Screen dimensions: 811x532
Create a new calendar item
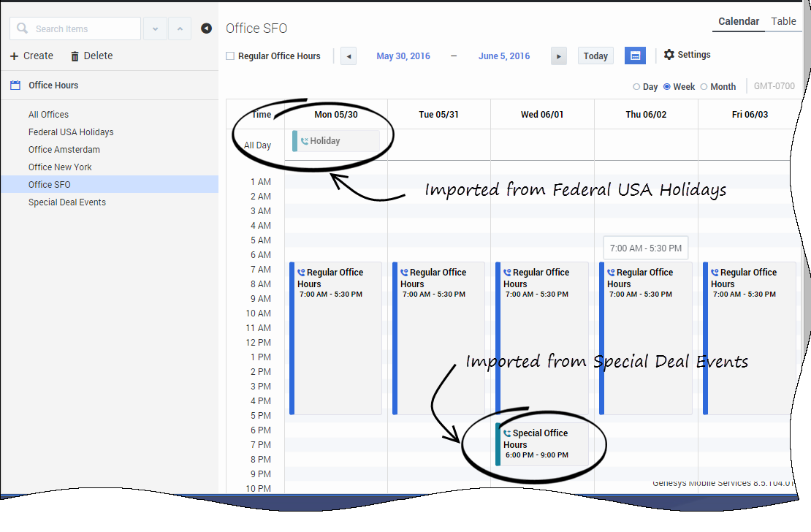[31, 56]
